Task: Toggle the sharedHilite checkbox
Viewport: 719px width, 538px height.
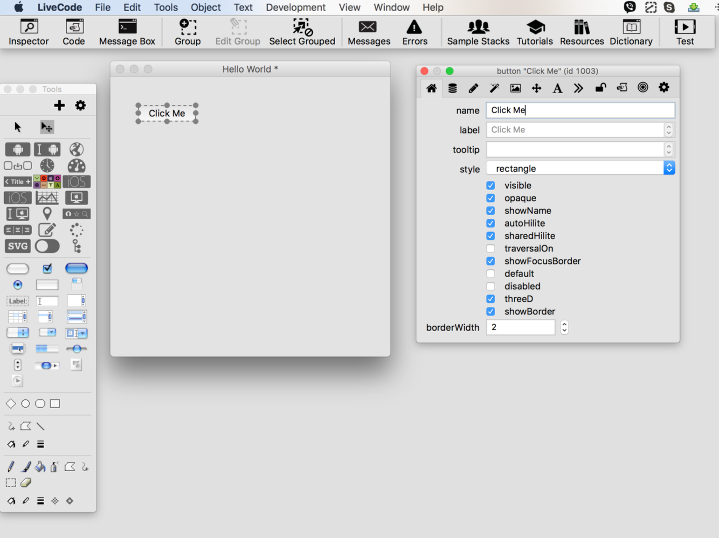Action: [491, 236]
